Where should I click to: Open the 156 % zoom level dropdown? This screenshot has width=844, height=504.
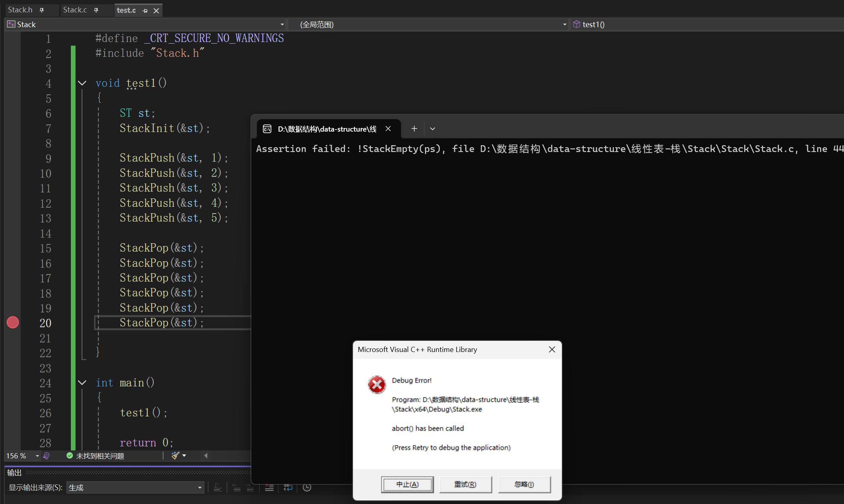(37, 456)
